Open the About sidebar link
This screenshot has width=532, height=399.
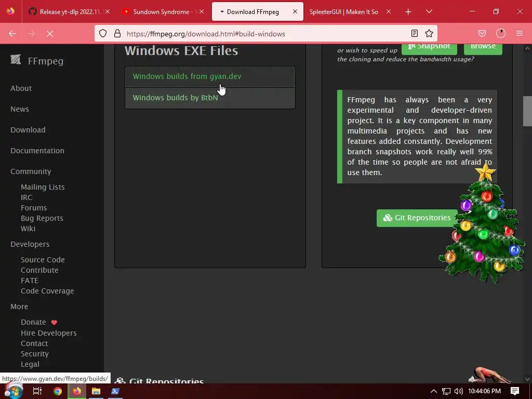[x=21, y=88]
